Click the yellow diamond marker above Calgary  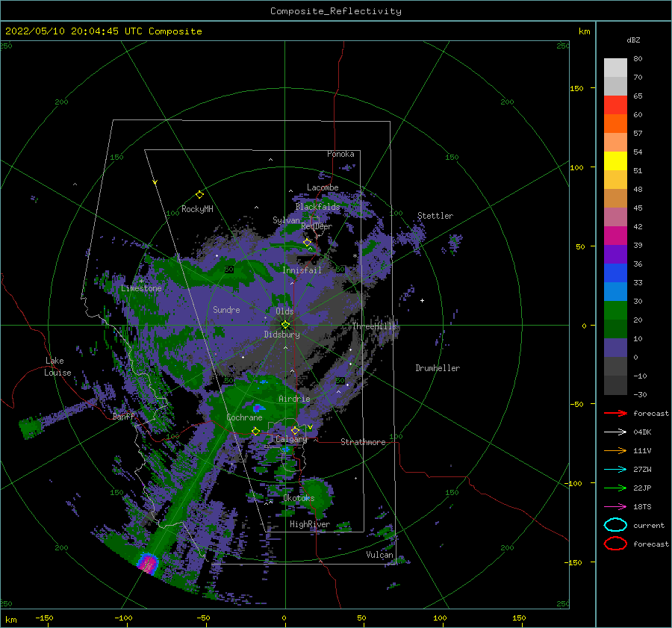tap(295, 430)
